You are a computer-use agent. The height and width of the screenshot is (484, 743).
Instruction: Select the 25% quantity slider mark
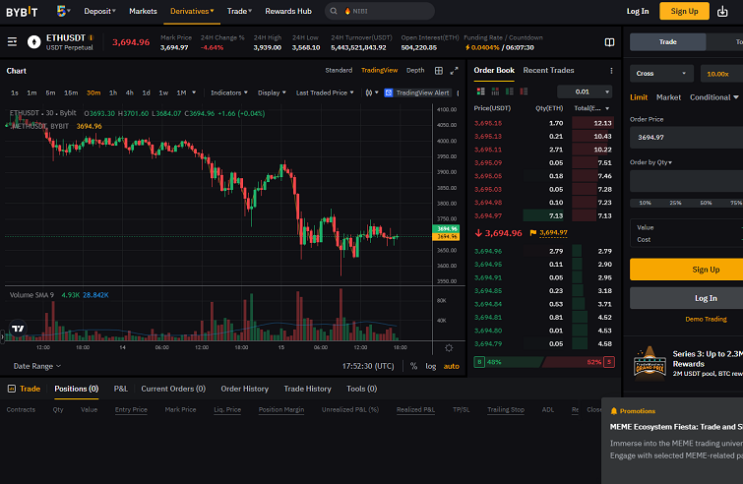[x=675, y=203]
